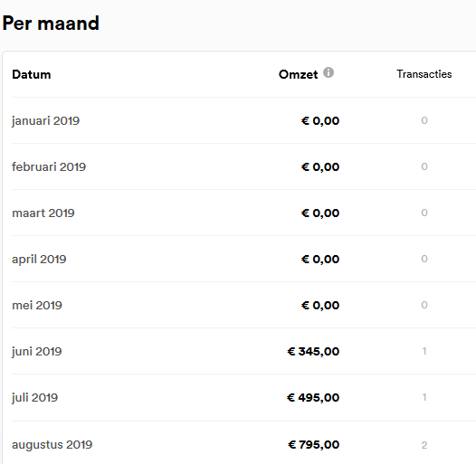Click the € 795,00 revenue amount
476x464 pixels.
pyautogui.click(x=314, y=445)
